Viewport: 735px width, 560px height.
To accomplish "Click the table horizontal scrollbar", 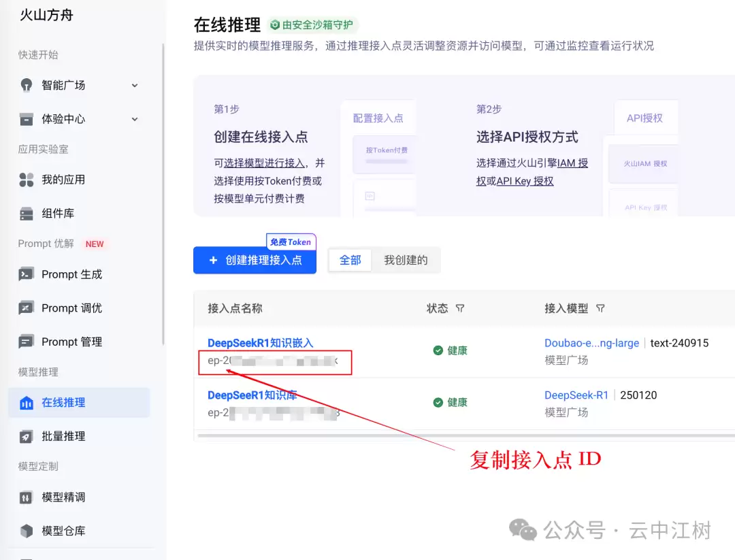I will point(466,435).
